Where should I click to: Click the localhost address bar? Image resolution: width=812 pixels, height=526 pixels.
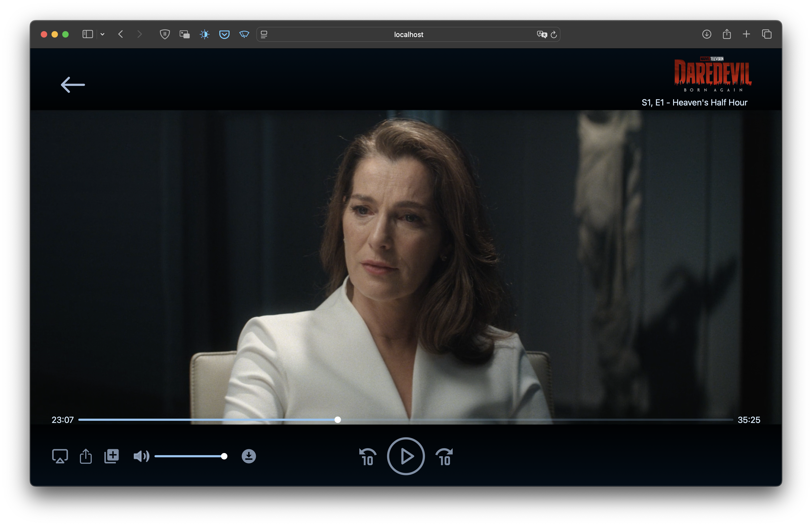point(408,34)
